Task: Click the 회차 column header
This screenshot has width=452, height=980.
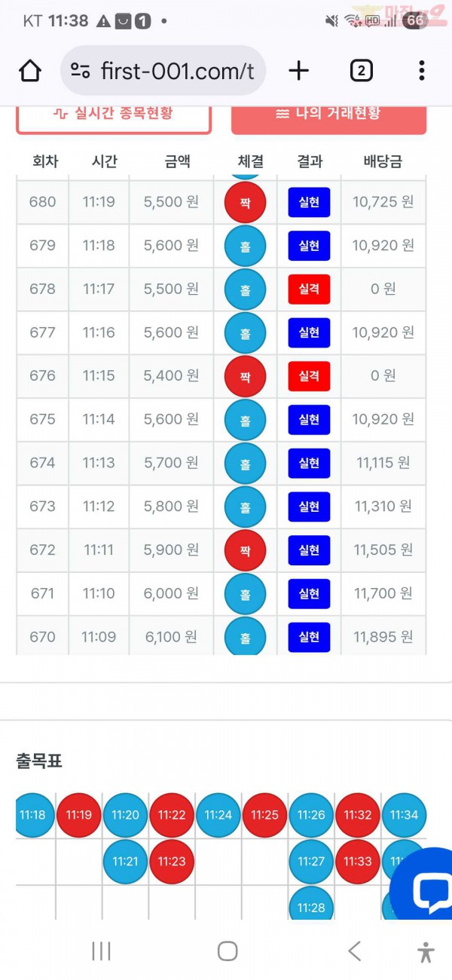Action: click(x=45, y=161)
